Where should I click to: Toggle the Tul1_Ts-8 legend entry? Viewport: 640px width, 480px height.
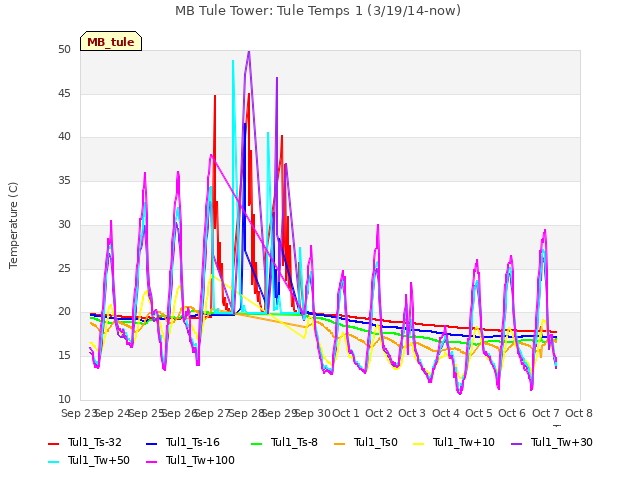284,442
